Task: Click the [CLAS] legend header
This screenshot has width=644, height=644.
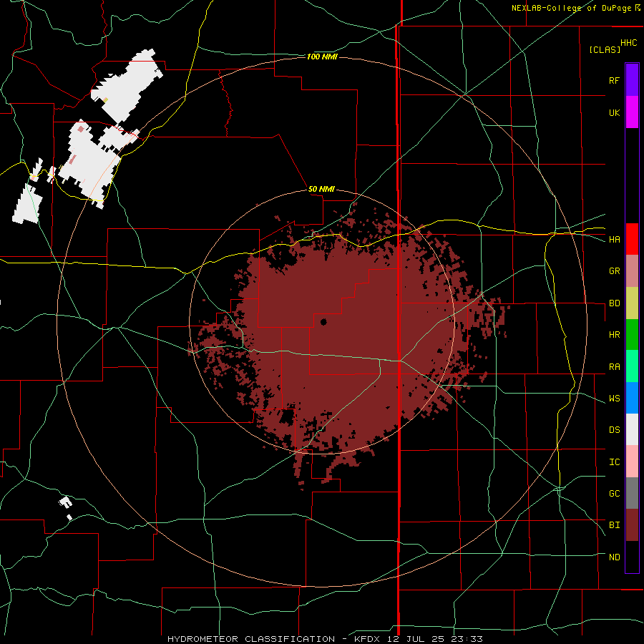Action: (x=605, y=49)
